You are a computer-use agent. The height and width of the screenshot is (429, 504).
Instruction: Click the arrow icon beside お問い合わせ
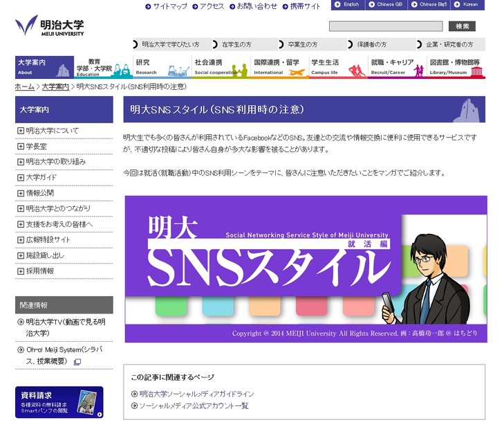[232, 6]
